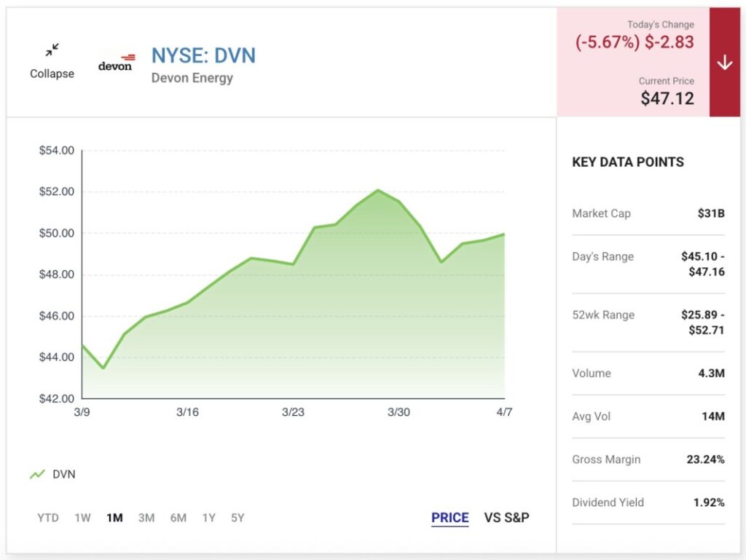This screenshot has width=746, height=560.
Task: Click the green DVN legend line icon
Action: point(37,475)
